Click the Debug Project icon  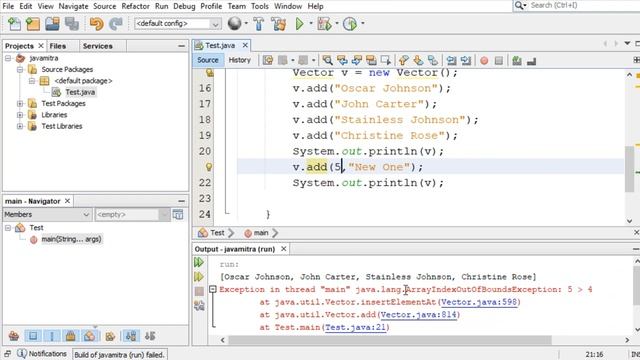click(324, 24)
